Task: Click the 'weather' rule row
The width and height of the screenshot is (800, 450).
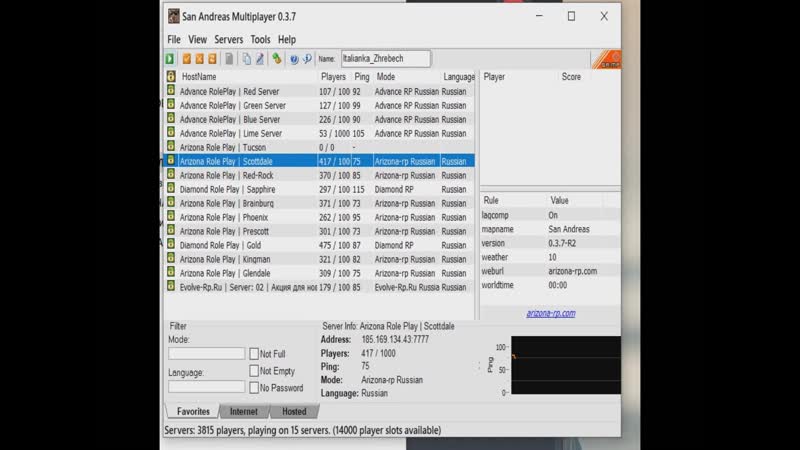Action: [x=551, y=257]
